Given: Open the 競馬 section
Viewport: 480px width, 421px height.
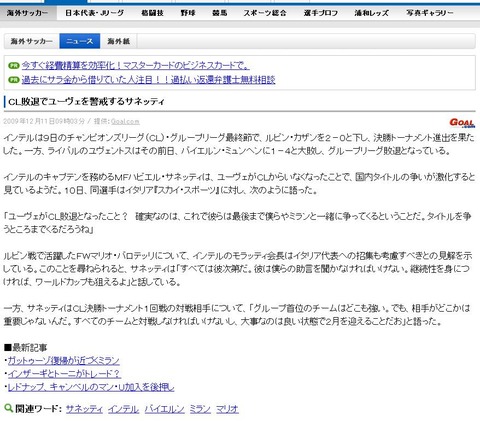Looking at the screenshot, I should (x=220, y=13).
